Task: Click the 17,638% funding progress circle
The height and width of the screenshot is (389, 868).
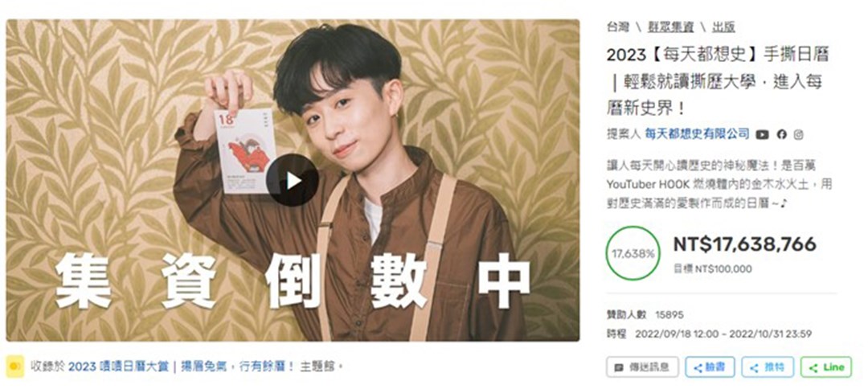Action: 633,253
